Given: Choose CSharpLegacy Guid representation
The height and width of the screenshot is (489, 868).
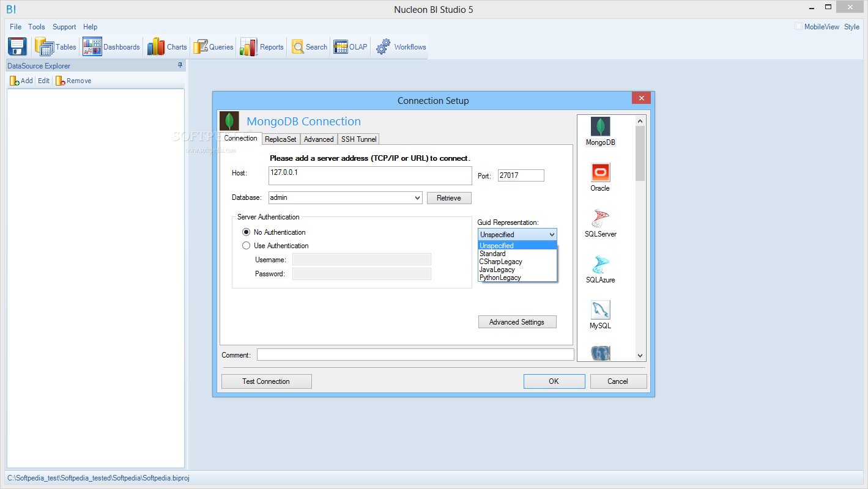Looking at the screenshot, I should click(x=517, y=262).
